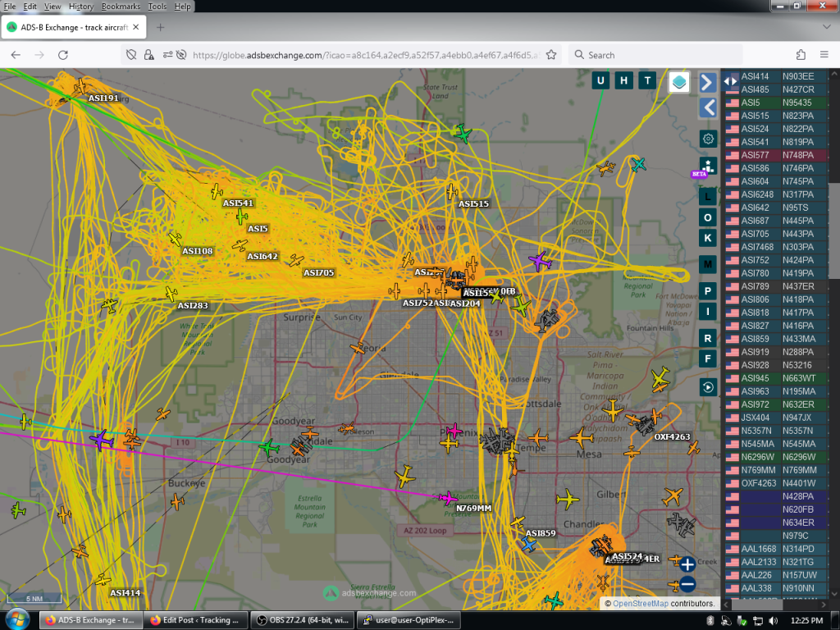
Task: Toggle the T button on map
Action: pos(647,81)
